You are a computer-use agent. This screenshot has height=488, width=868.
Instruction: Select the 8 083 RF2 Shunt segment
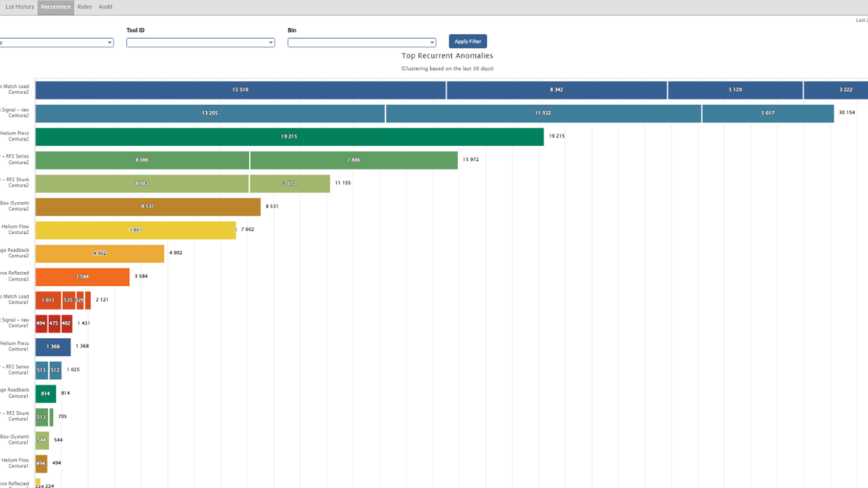(142, 183)
